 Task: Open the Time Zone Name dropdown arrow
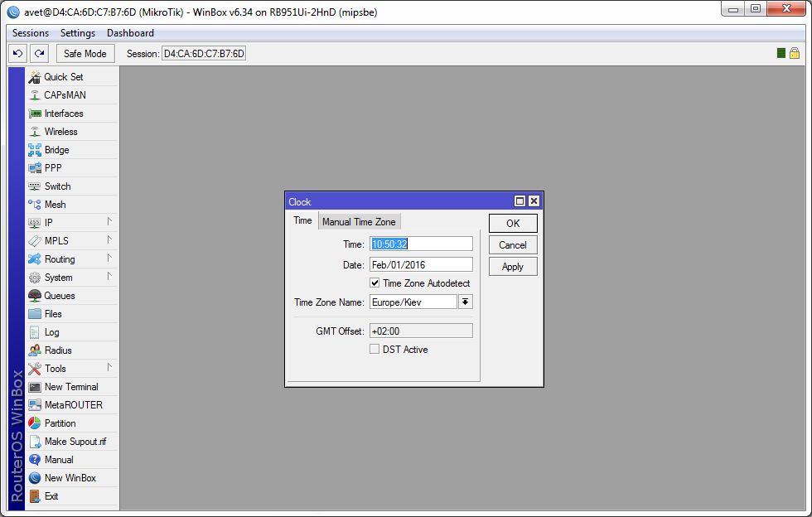coord(466,302)
